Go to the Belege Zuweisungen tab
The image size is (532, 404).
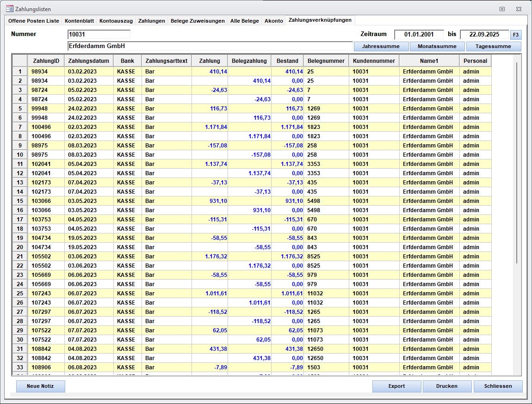coord(198,21)
